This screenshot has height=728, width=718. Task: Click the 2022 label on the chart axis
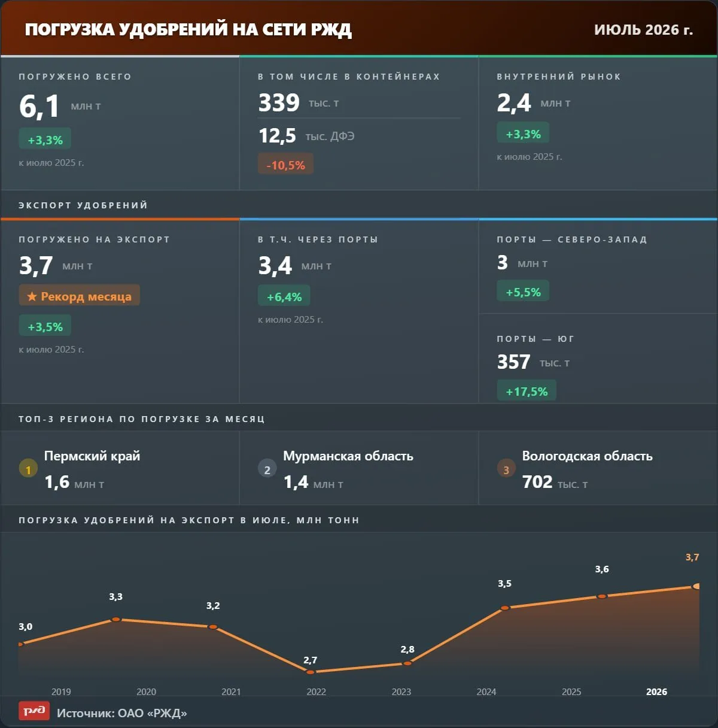point(316,691)
